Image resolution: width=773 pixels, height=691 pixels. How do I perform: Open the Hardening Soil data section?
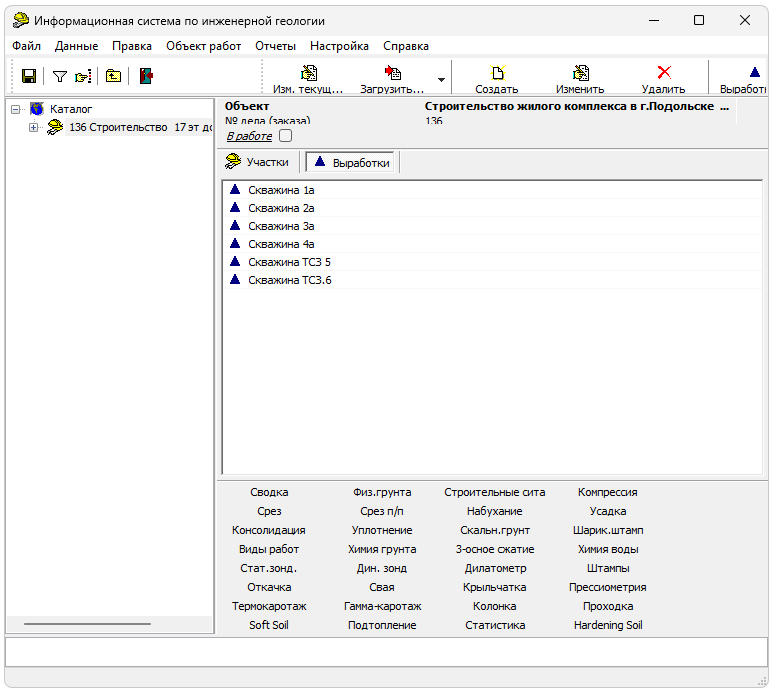(x=608, y=625)
